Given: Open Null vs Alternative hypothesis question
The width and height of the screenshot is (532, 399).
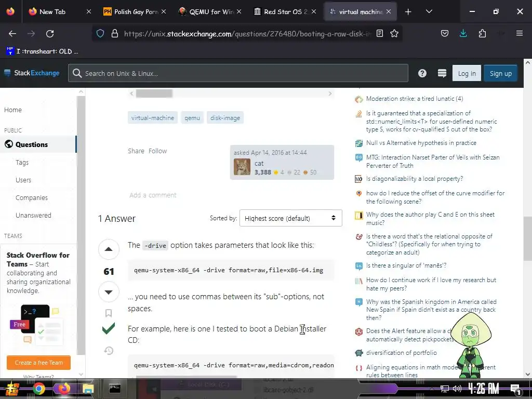Looking at the screenshot, I should (x=421, y=143).
